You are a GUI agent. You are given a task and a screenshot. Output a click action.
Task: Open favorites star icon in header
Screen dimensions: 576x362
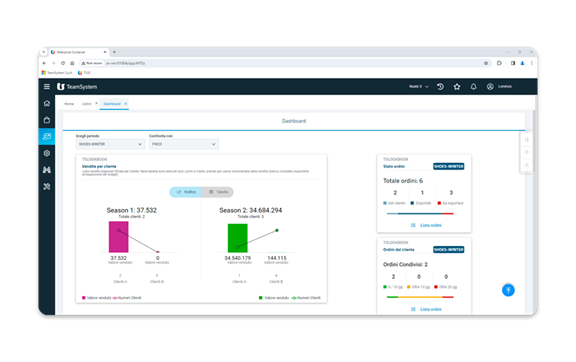pos(457,87)
